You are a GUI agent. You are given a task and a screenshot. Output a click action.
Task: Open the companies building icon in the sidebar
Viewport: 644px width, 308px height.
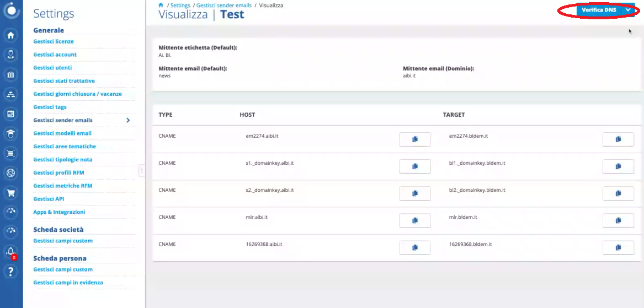(11, 74)
